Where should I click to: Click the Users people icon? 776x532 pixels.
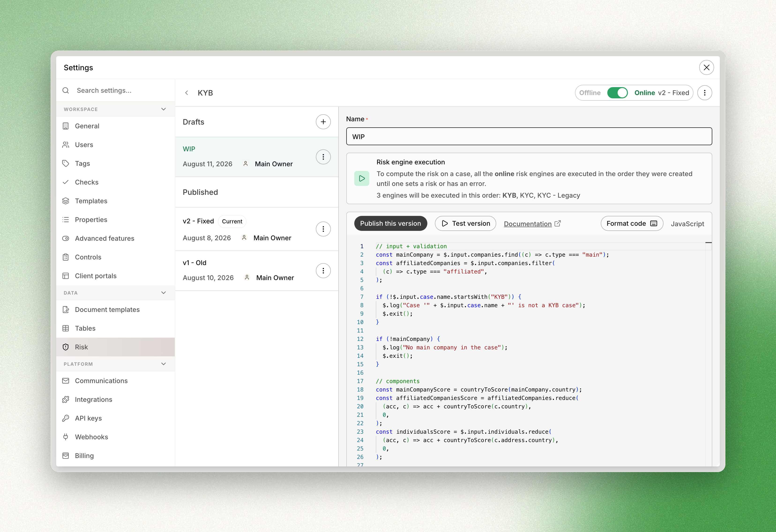click(66, 144)
